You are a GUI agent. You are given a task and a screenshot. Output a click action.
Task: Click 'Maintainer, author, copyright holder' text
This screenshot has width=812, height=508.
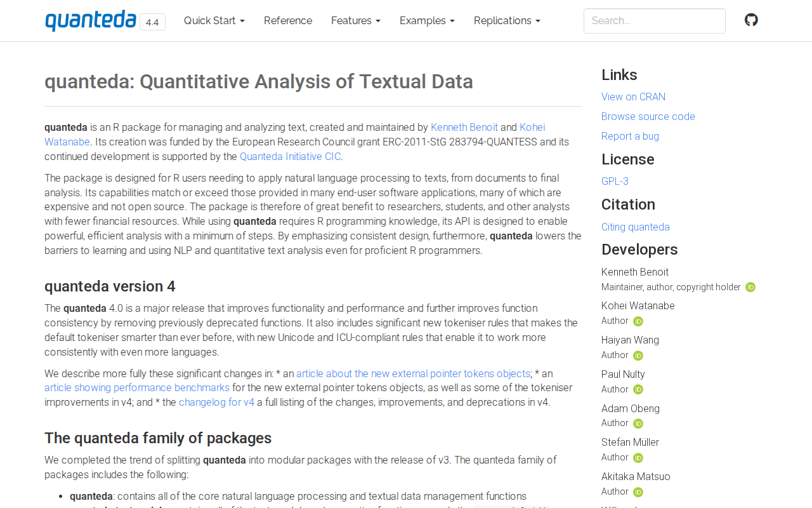pyautogui.click(x=671, y=287)
